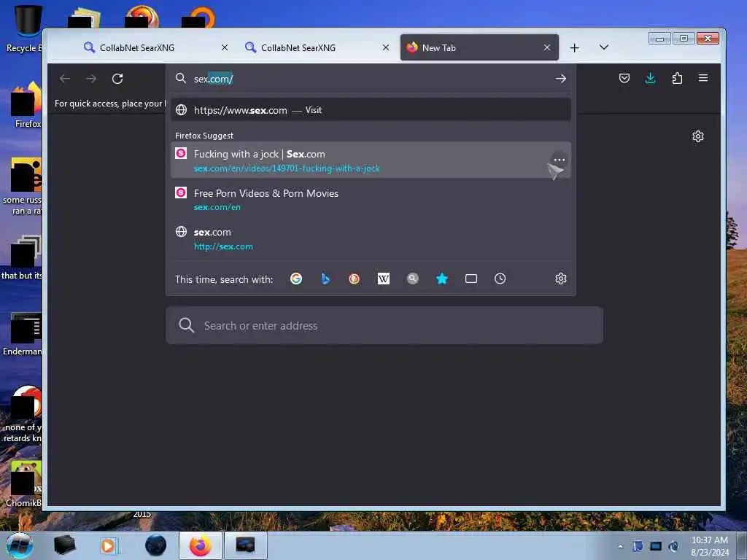This screenshot has height=560, width=747.
Task: Search bookmarks using the star icon
Action: (442, 279)
